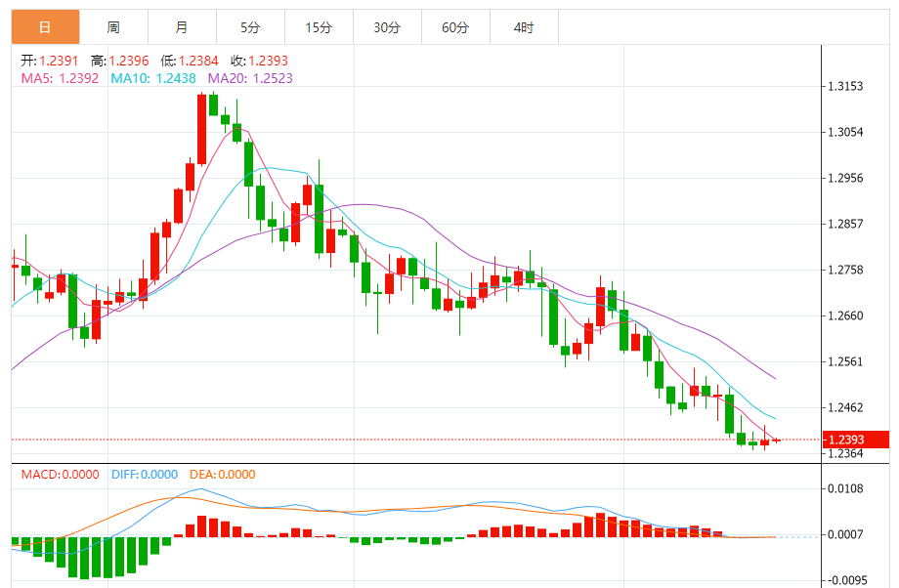
Task: Click the close price value 1.2393
Action: click(x=269, y=61)
